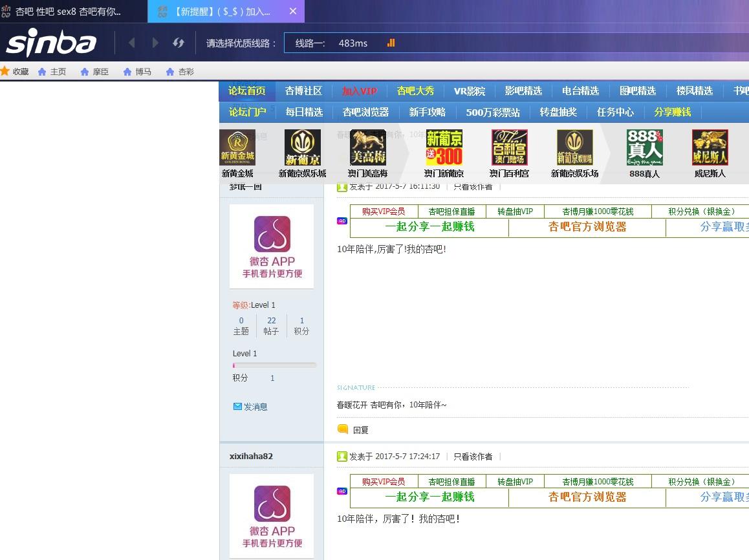Click 购买VIP会员 in the first post
The height and width of the screenshot is (560, 749).
coord(384,211)
